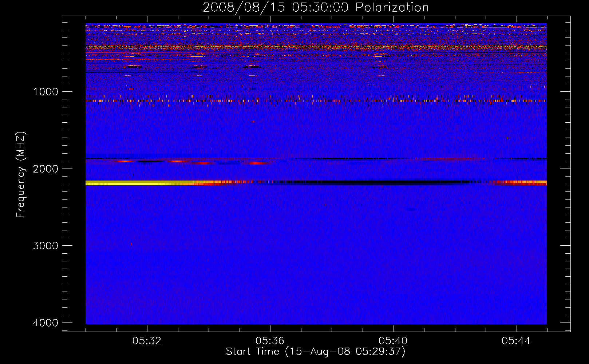Click the 'Start Time (15-Aug-08 05:29:37)' label
This screenshot has width=589, height=364.
(316, 352)
